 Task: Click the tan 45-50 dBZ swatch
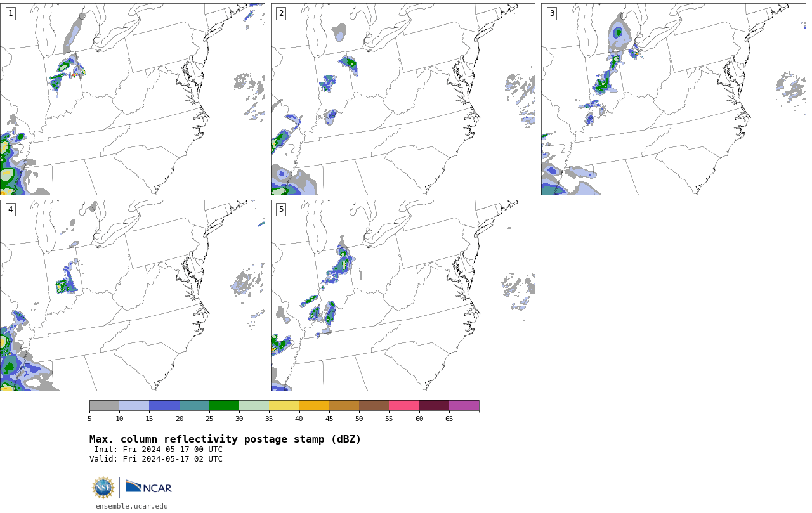pyautogui.click(x=344, y=406)
